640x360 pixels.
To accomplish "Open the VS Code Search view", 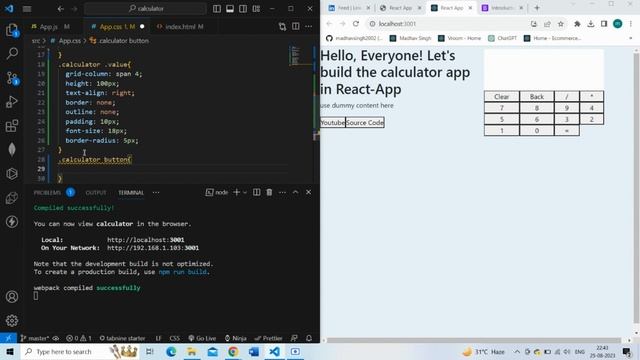I will 12,53.
